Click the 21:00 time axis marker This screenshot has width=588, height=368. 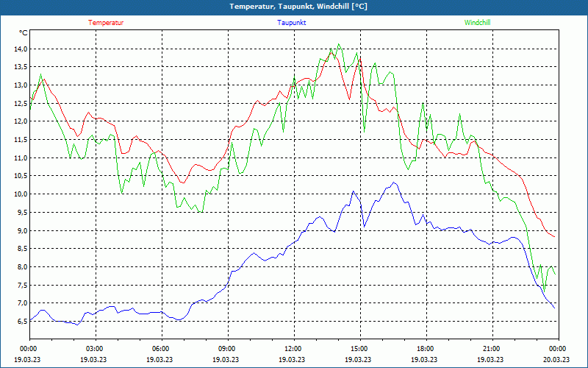[491, 349]
